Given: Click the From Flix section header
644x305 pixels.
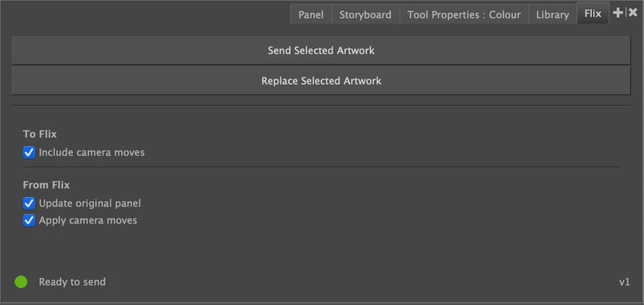Looking at the screenshot, I should 46,185.
